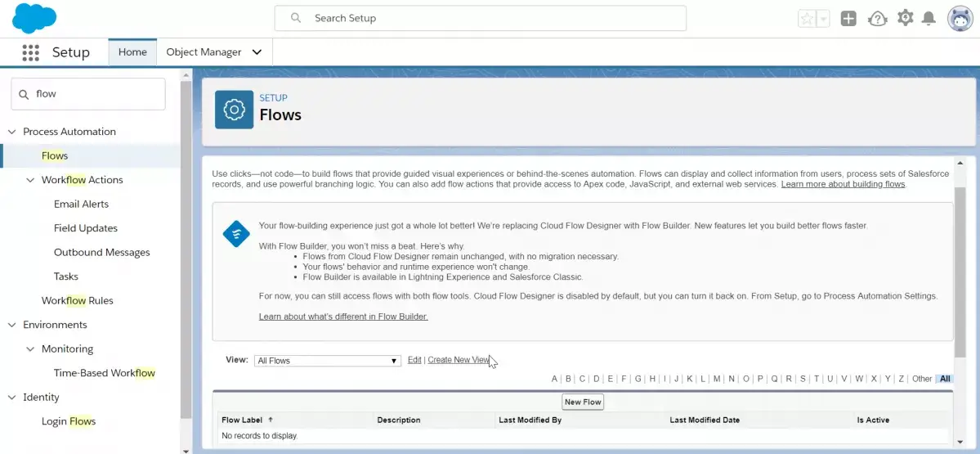Click the sidebar scrollbar down arrow
The height and width of the screenshot is (454, 980).
click(x=186, y=450)
